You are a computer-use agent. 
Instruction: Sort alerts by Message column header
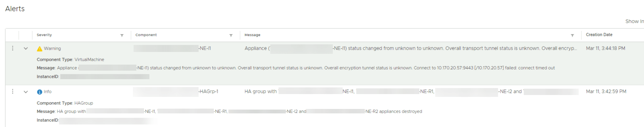tap(252, 35)
